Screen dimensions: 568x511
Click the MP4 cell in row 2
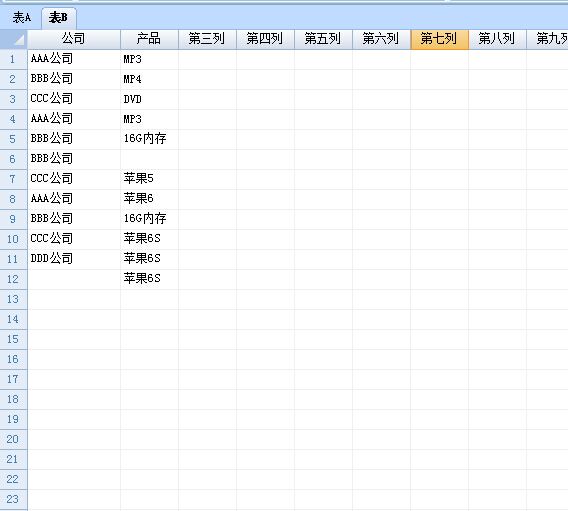point(149,79)
